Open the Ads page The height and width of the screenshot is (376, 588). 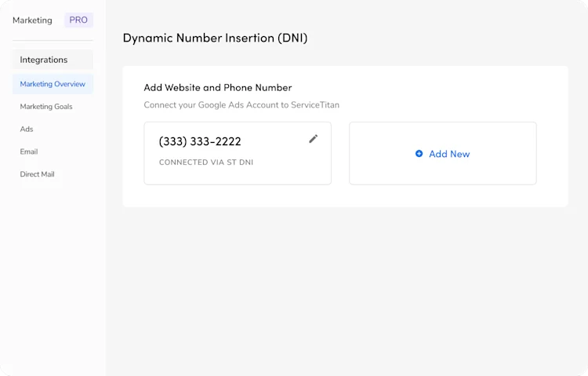point(27,130)
